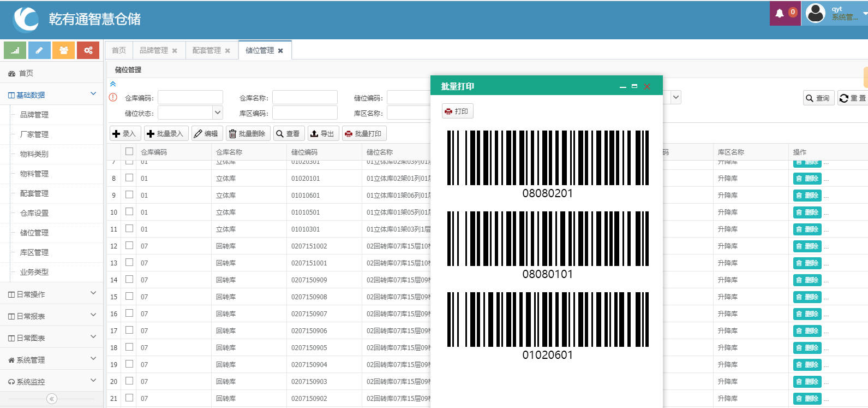Select the checkbox for row 16

(x=129, y=314)
